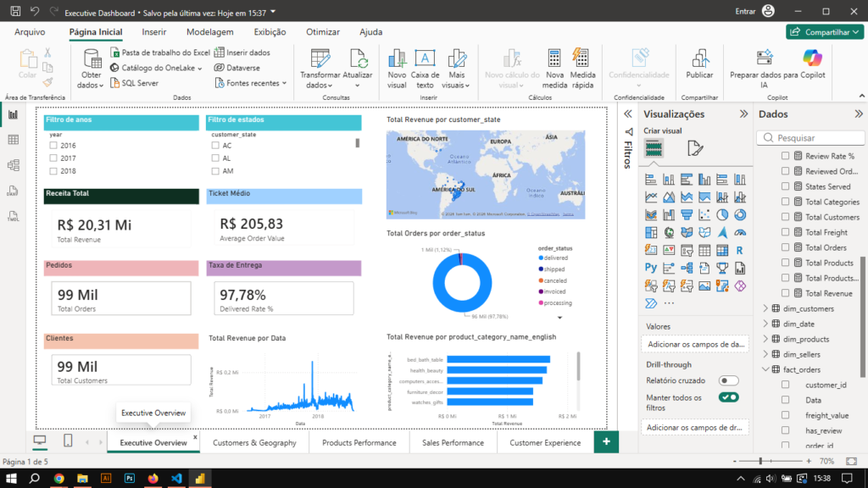Screen dimensions: 868x488
Task: Select the Clustered column chart visual
Action: pyautogui.click(x=704, y=180)
